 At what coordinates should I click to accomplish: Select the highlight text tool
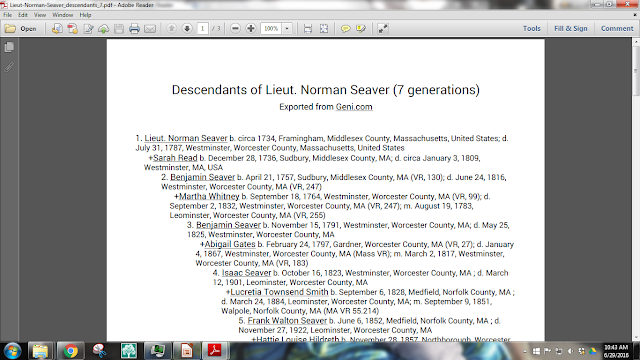(x=361, y=29)
